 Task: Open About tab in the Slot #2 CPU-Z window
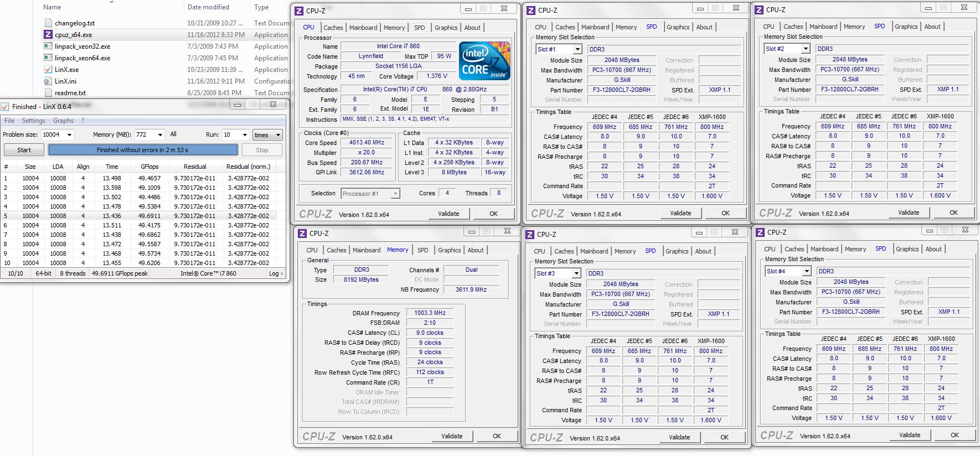click(932, 27)
